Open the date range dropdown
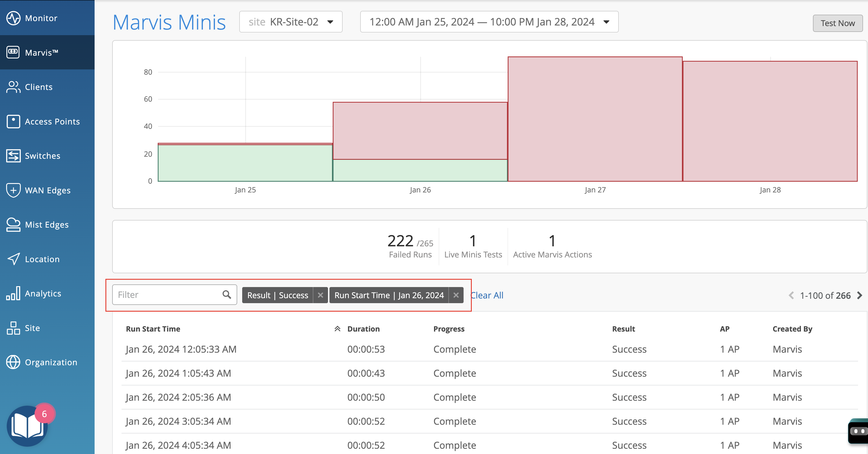Image resolution: width=868 pixels, height=454 pixels. pyautogui.click(x=489, y=22)
